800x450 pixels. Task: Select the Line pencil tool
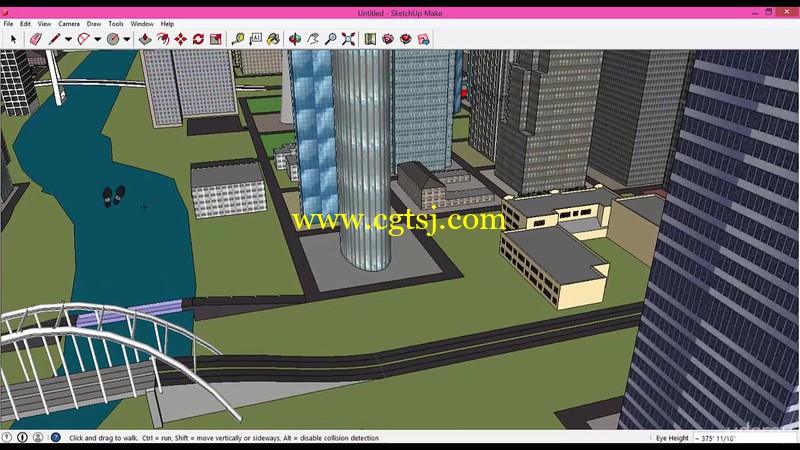[54, 39]
